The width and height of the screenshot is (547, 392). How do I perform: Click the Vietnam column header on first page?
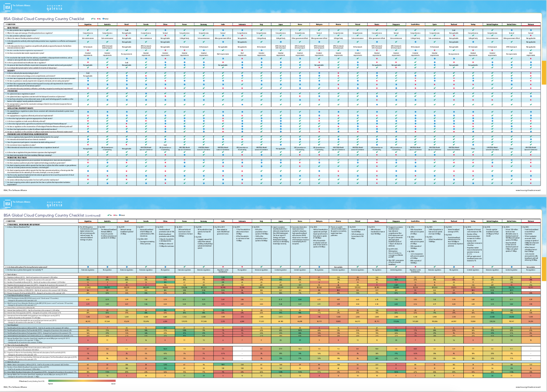(531, 24)
